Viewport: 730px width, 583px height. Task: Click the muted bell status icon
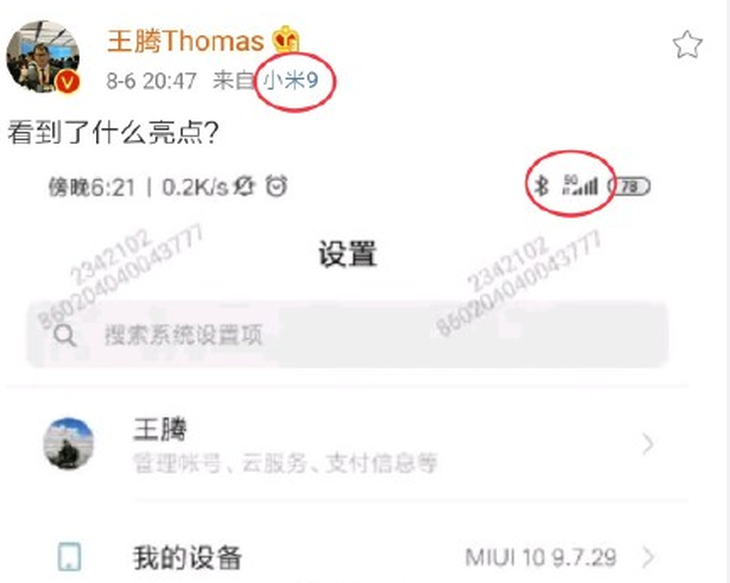click(244, 186)
